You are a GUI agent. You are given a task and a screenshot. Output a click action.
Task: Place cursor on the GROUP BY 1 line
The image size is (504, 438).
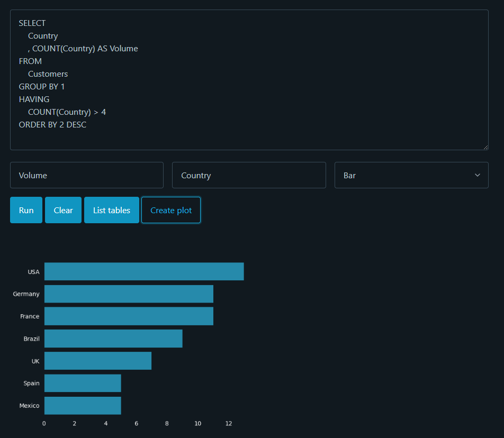point(42,87)
